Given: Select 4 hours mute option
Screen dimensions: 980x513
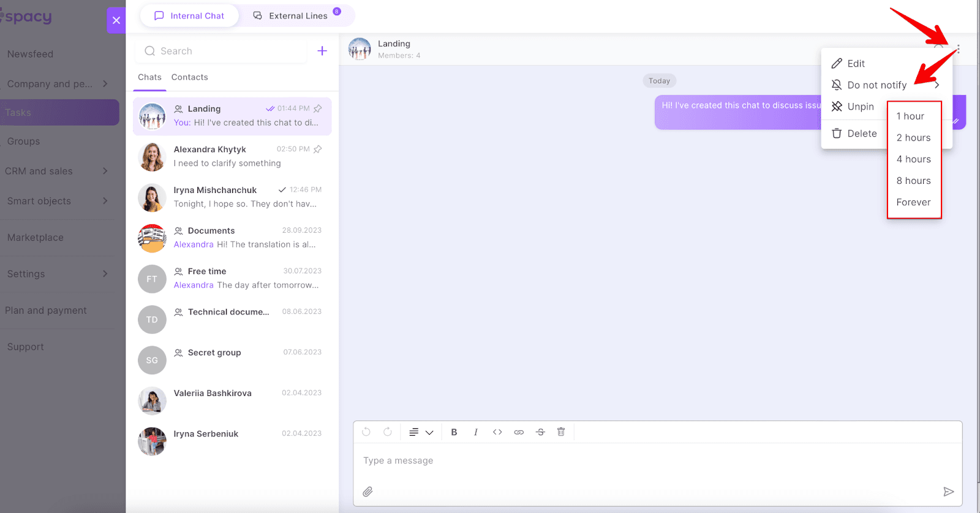Looking at the screenshot, I should (913, 159).
